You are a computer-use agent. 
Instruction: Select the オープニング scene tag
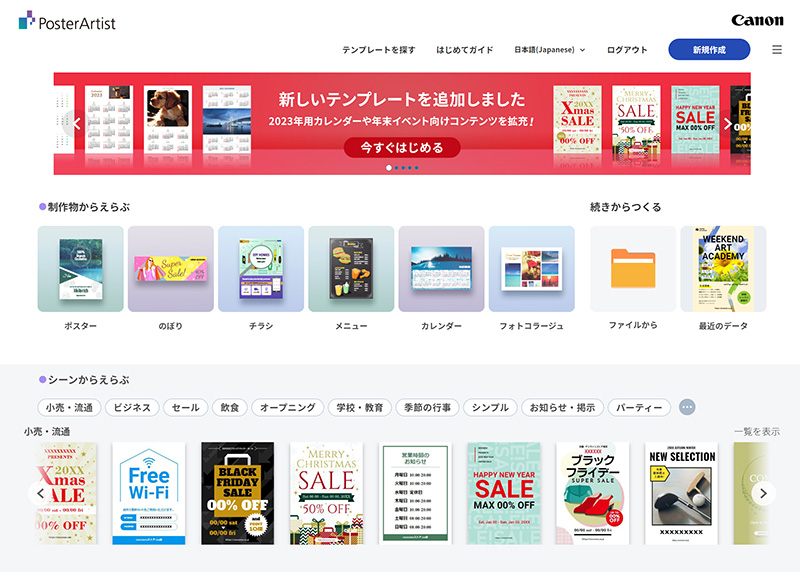[288, 407]
